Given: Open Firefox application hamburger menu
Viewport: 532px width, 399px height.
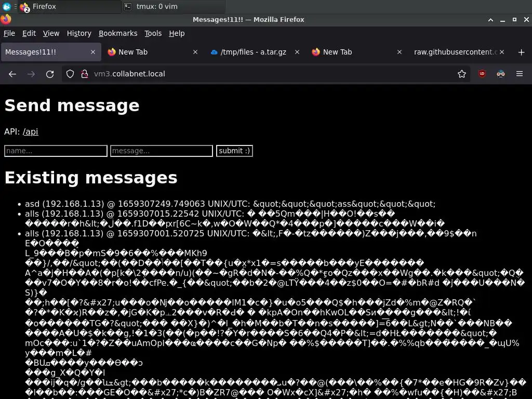Looking at the screenshot, I should (520, 74).
